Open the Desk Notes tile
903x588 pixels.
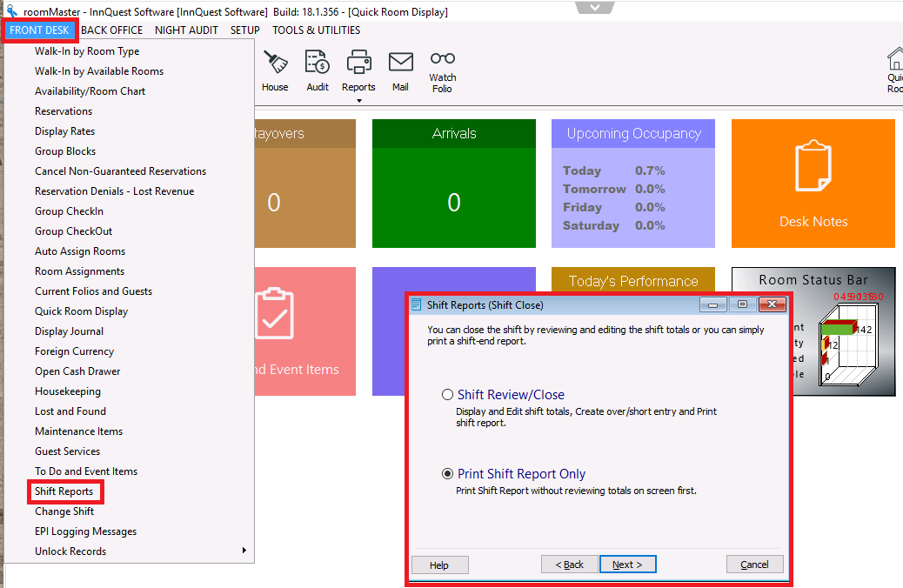pos(813,184)
